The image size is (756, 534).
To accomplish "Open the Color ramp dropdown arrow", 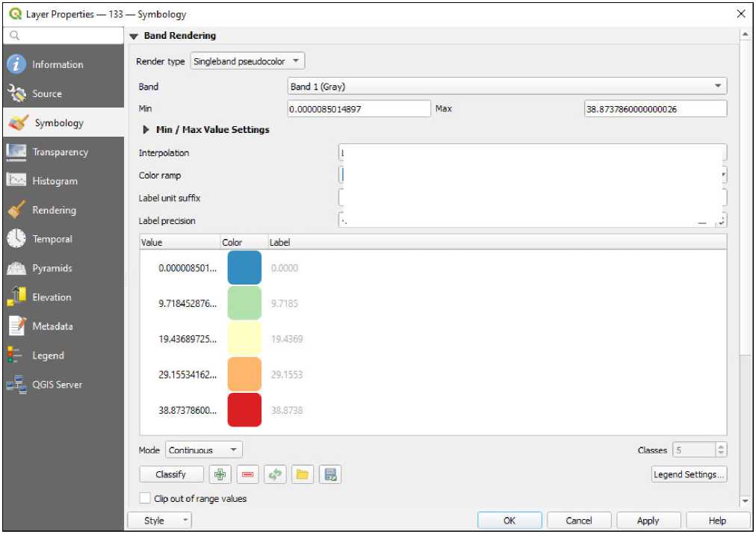I will (724, 175).
